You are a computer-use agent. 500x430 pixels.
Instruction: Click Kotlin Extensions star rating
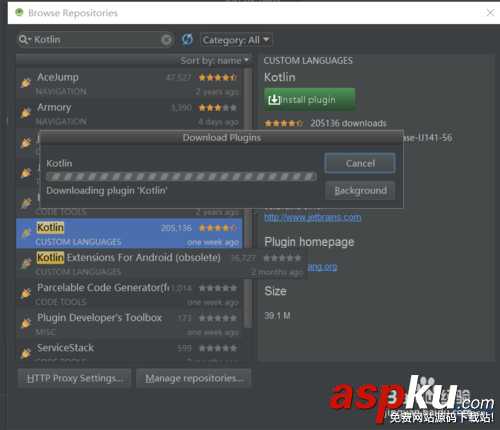coord(282,258)
